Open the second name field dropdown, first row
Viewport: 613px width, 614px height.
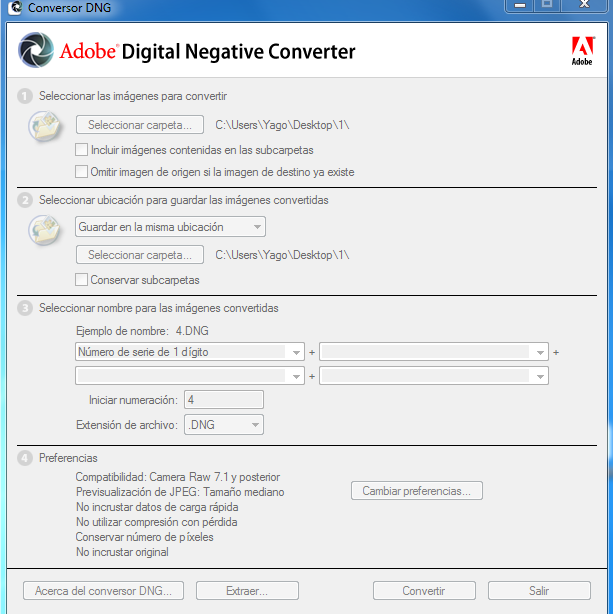[434, 352]
